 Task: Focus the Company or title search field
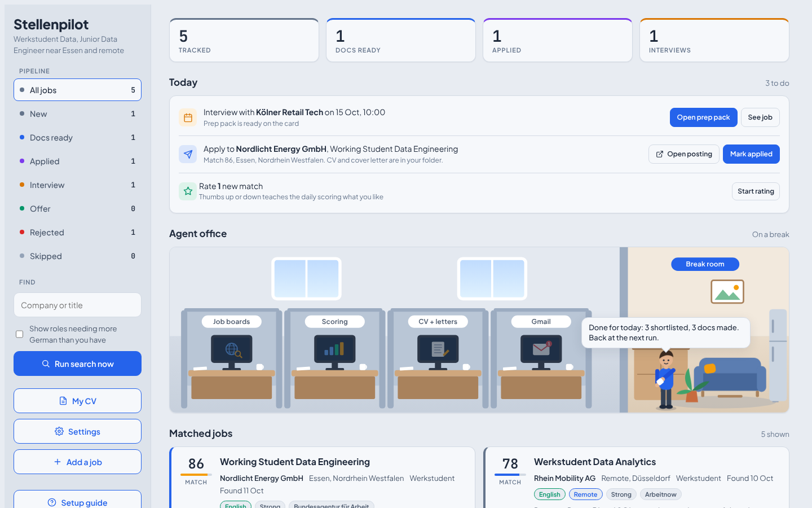tap(77, 305)
